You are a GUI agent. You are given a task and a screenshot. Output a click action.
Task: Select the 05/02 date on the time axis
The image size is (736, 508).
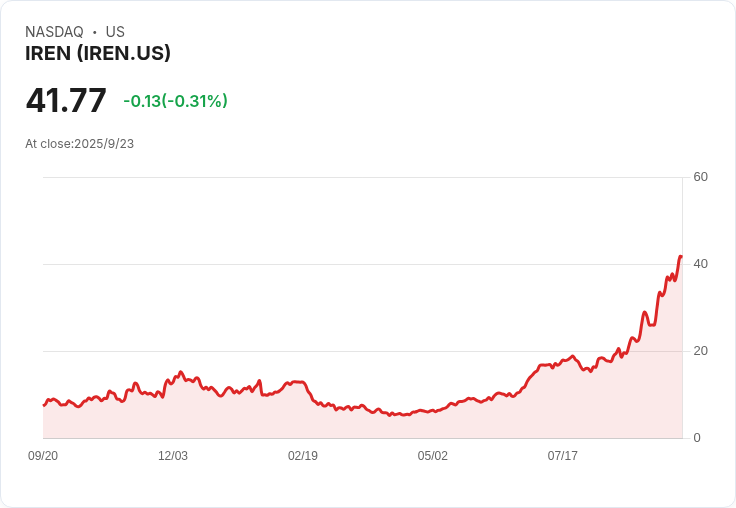pos(433,456)
